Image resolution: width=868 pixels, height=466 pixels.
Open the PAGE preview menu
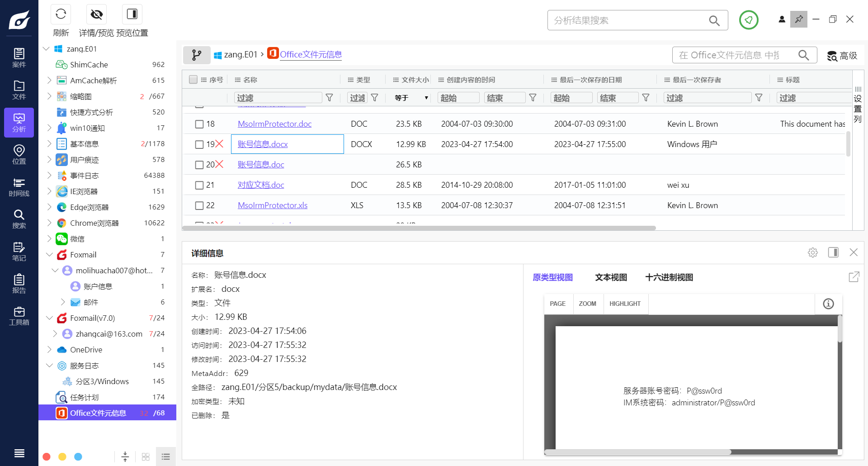point(557,304)
